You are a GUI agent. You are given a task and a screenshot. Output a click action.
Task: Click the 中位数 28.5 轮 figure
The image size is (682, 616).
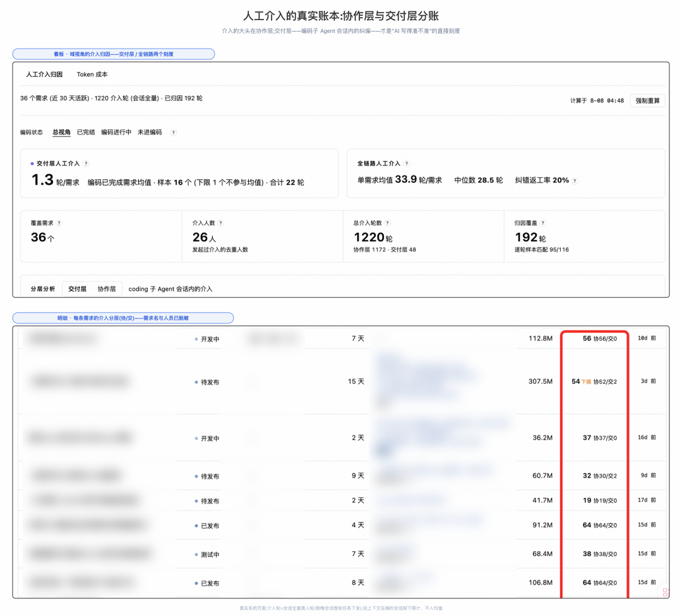(479, 180)
